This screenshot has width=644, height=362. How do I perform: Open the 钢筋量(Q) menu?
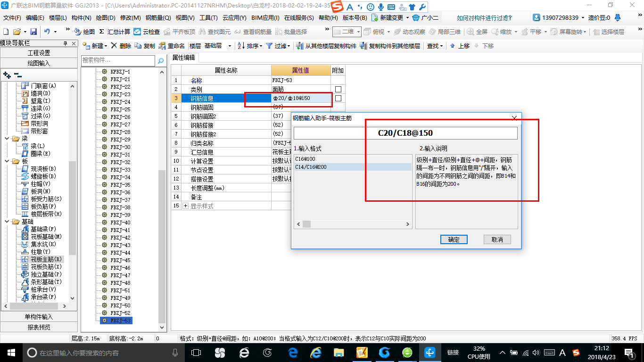click(158, 17)
